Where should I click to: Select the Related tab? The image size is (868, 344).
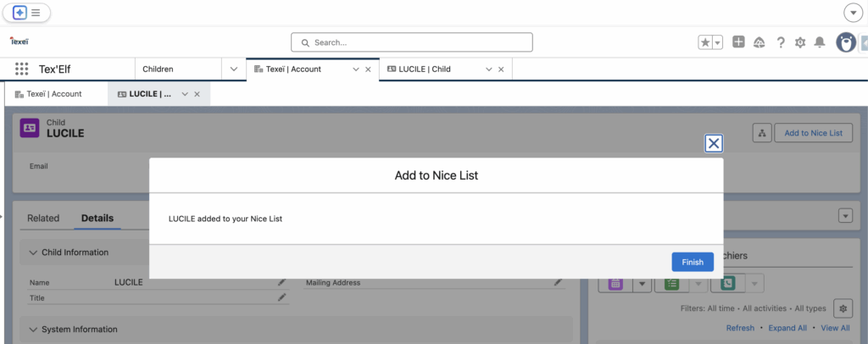43,218
